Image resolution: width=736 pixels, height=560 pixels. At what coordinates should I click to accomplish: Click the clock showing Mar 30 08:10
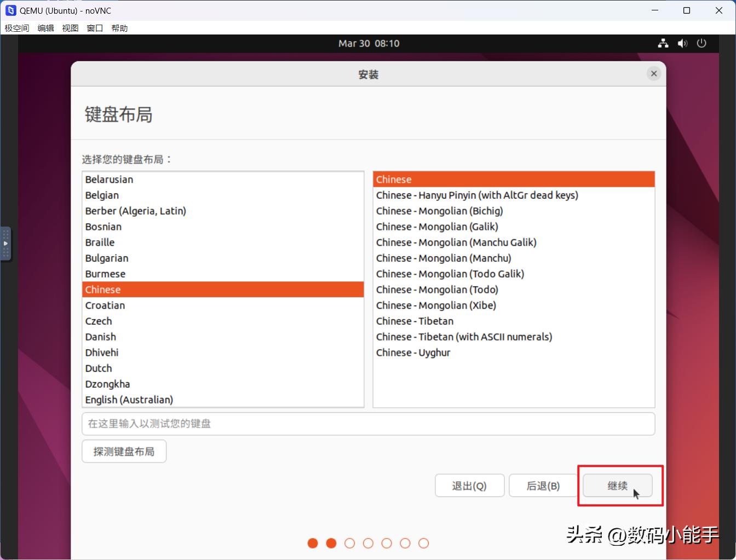(369, 43)
